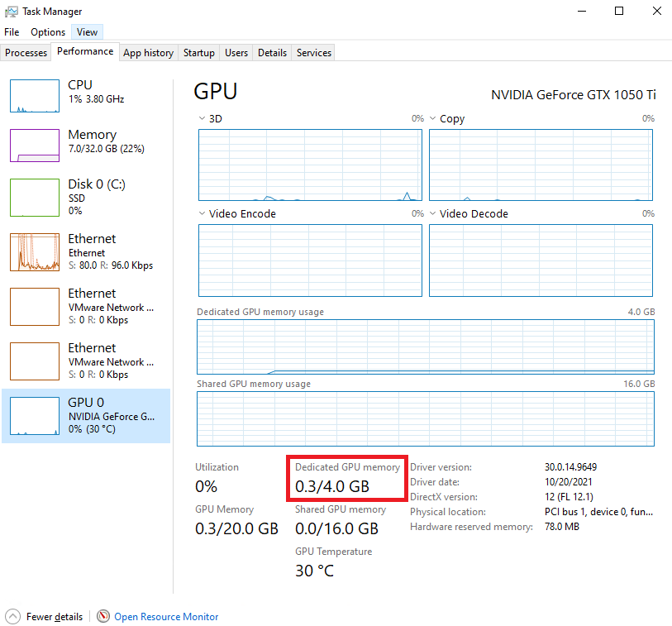This screenshot has width=672, height=626.
Task: Click the Fewer details button
Action: click(45, 617)
